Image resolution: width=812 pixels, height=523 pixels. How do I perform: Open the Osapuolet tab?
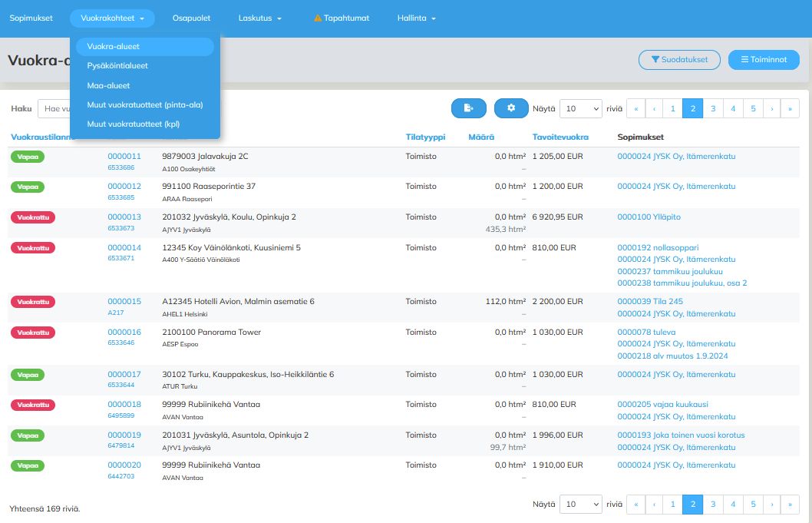pyautogui.click(x=191, y=18)
